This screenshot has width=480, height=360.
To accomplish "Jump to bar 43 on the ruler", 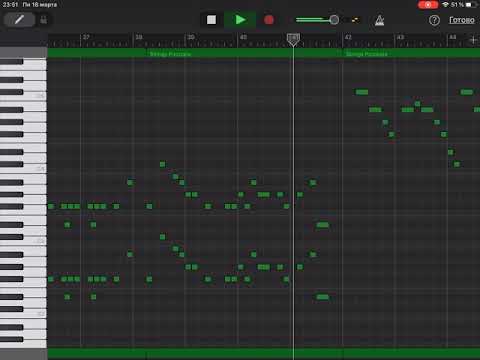I will (x=400, y=37).
